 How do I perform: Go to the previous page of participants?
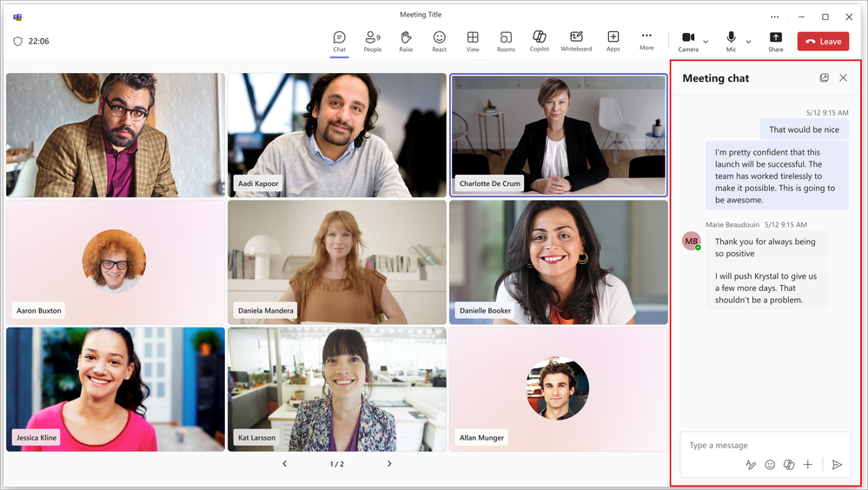[x=284, y=463]
